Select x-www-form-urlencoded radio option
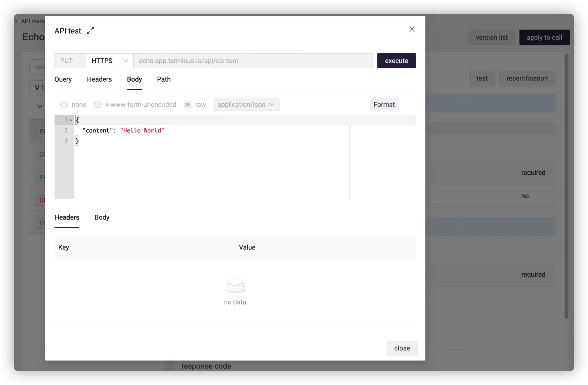This screenshot has width=588, height=385. [x=98, y=105]
